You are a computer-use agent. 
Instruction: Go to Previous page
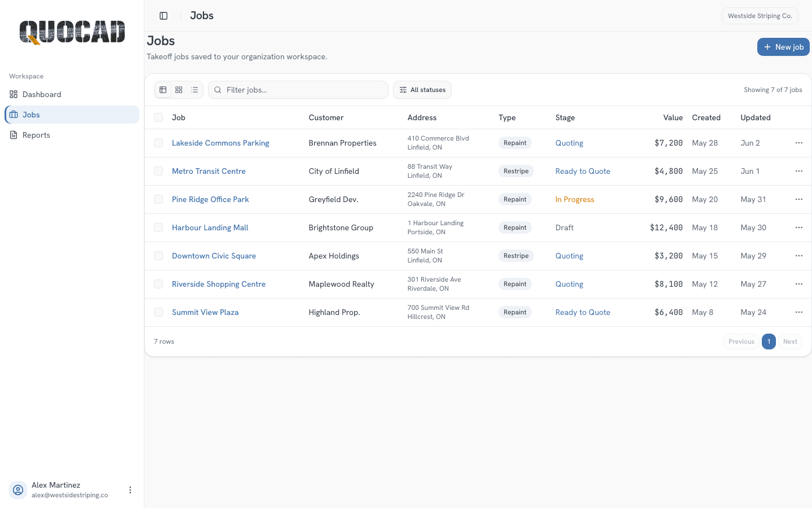point(741,341)
